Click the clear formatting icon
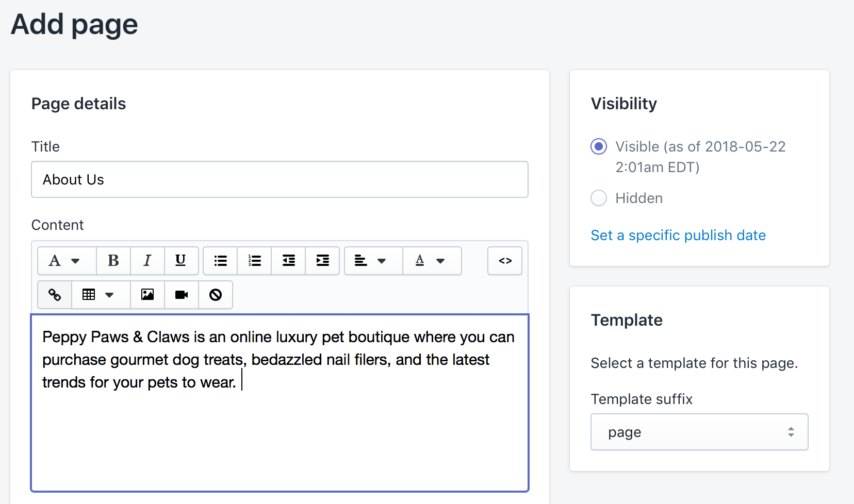 (216, 295)
